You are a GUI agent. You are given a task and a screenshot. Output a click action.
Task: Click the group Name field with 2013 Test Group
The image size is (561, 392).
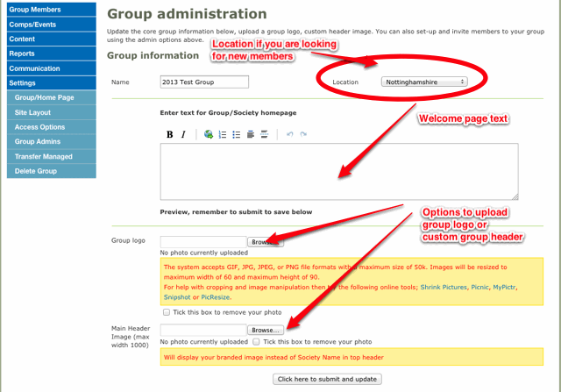pos(204,82)
